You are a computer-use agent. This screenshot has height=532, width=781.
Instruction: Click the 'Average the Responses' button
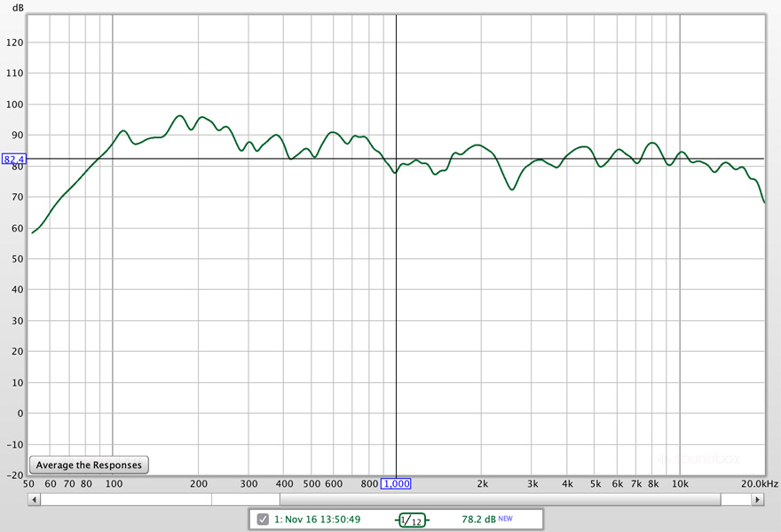(88, 465)
